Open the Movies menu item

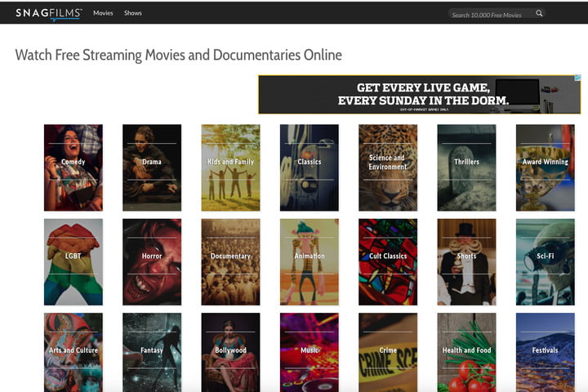point(103,13)
